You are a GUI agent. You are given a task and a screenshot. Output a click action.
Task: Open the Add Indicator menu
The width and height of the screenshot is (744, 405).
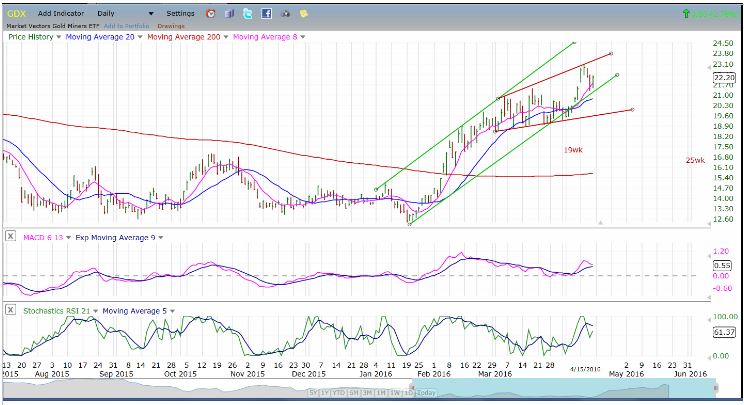61,14
